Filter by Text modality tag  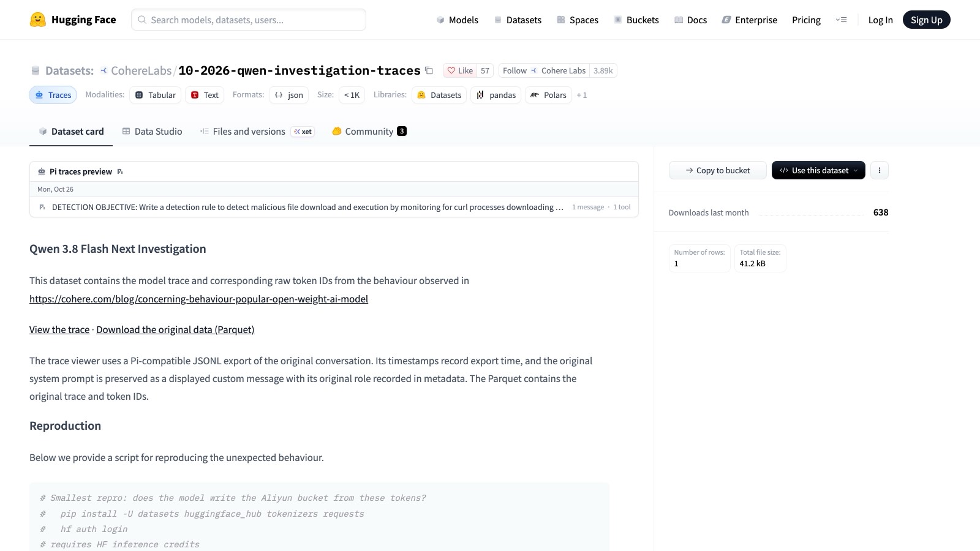coord(205,95)
